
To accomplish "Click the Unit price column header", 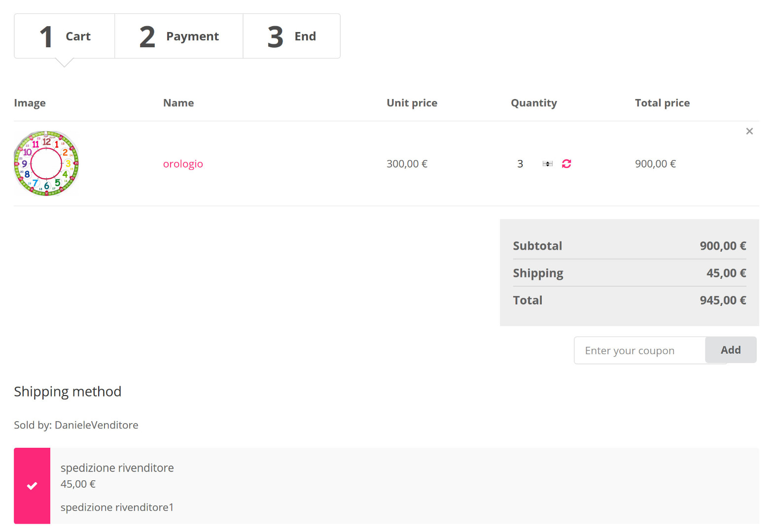I will tap(412, 103).
